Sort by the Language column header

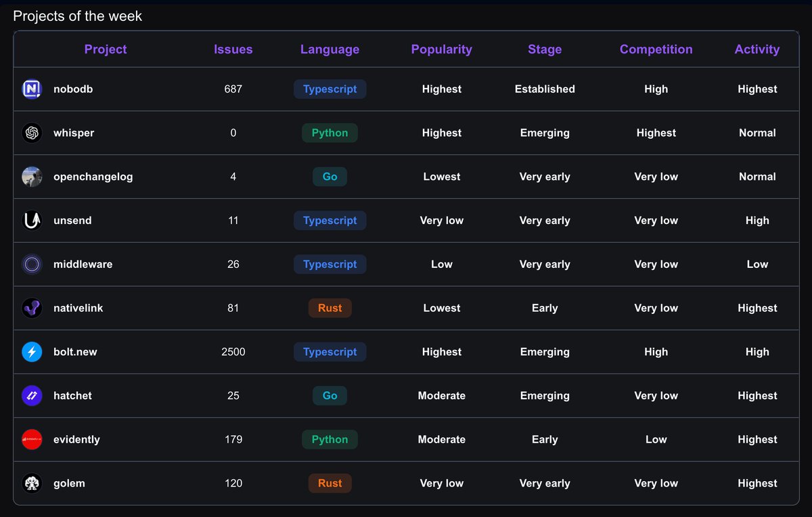330,49
